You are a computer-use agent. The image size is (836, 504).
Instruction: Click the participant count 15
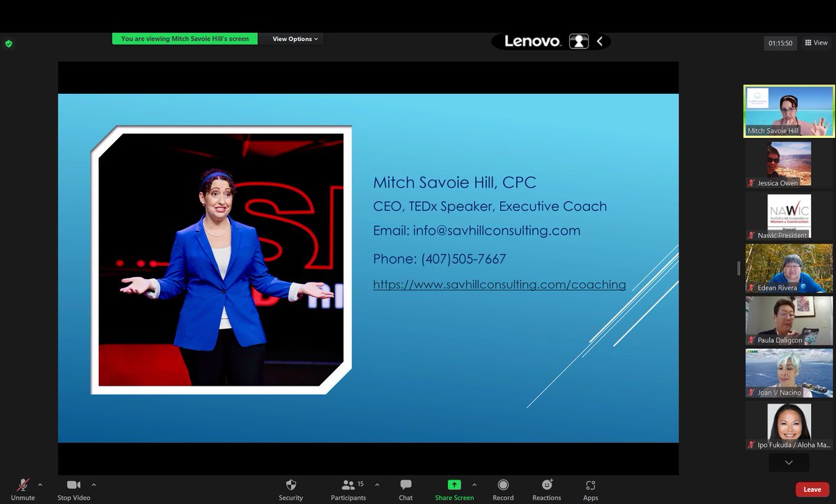coord(360,483)
